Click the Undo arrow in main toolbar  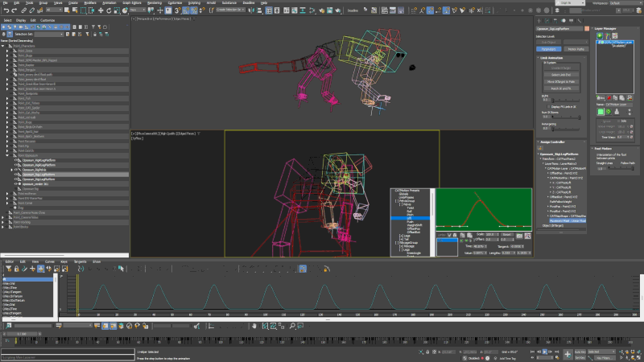pyautogui.click(x=5, y=10)
